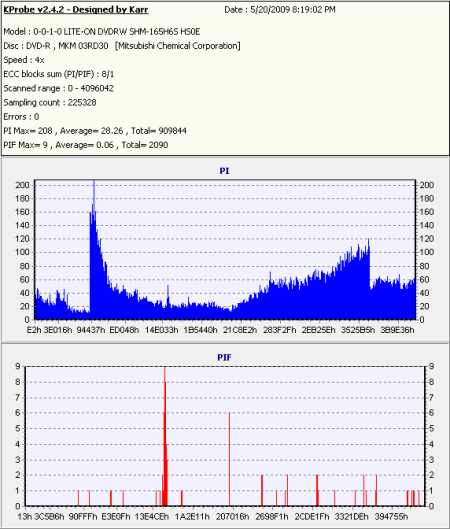Click the ECC blocks sum line
450x529 pixels.
coord(59,74)
